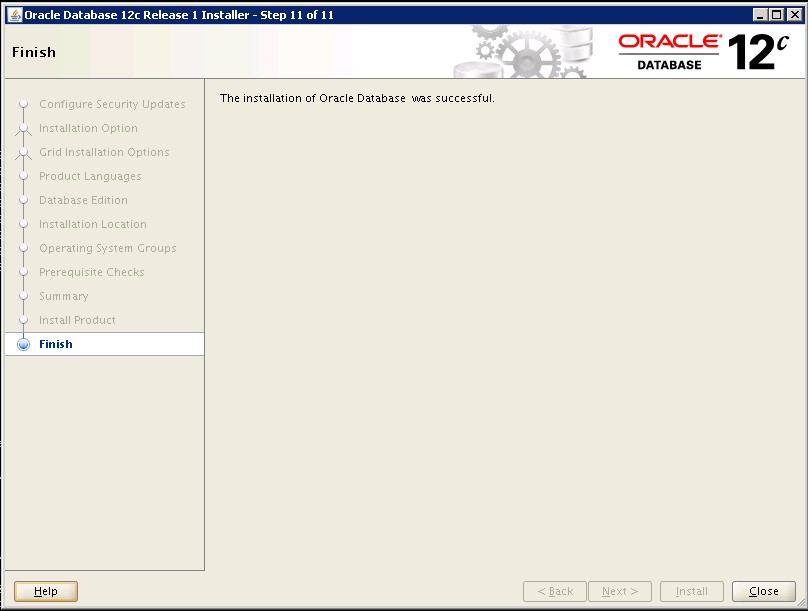Image resolution: width=808 pixels, height=611 pixels.
Task: Click the Grid Installation Options branch node icon
Action: point(23,152)
